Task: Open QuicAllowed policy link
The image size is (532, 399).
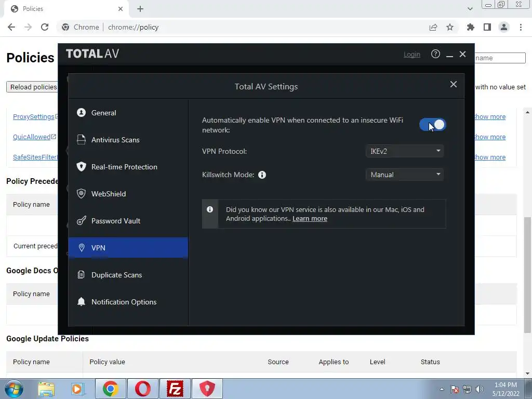Action: pos(32,137)
